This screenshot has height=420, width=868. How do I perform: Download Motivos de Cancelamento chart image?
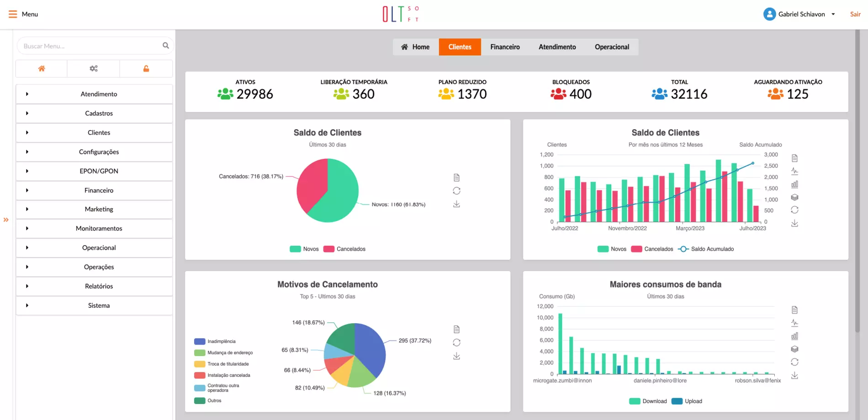[456, 356]
